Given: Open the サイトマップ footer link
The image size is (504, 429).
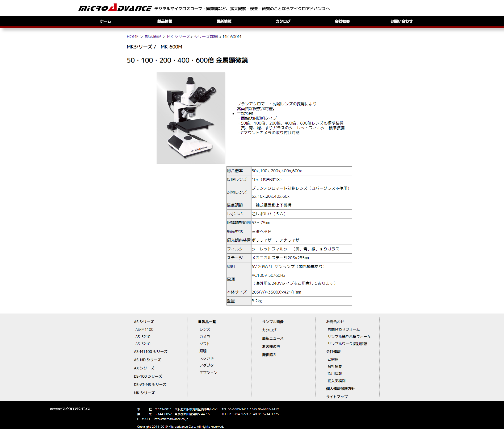Looking at the screenshot, I should click(x=337, y=397).
